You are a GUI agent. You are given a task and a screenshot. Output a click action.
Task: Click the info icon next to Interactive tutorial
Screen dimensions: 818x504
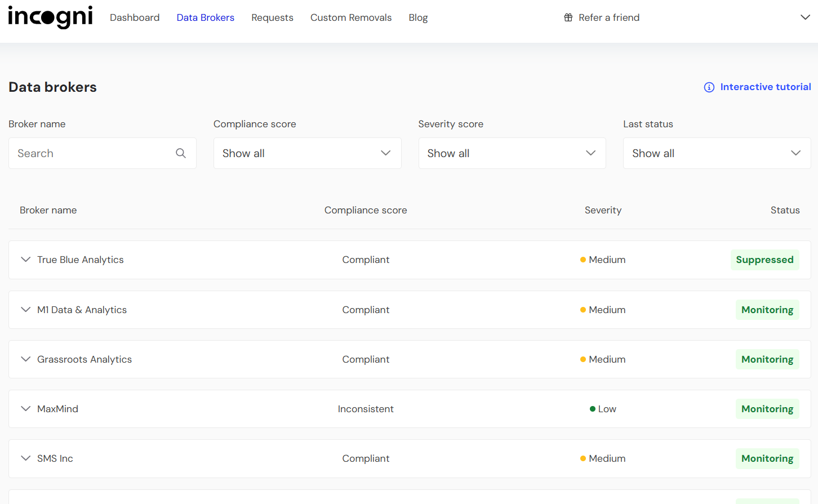pos(709,87)
